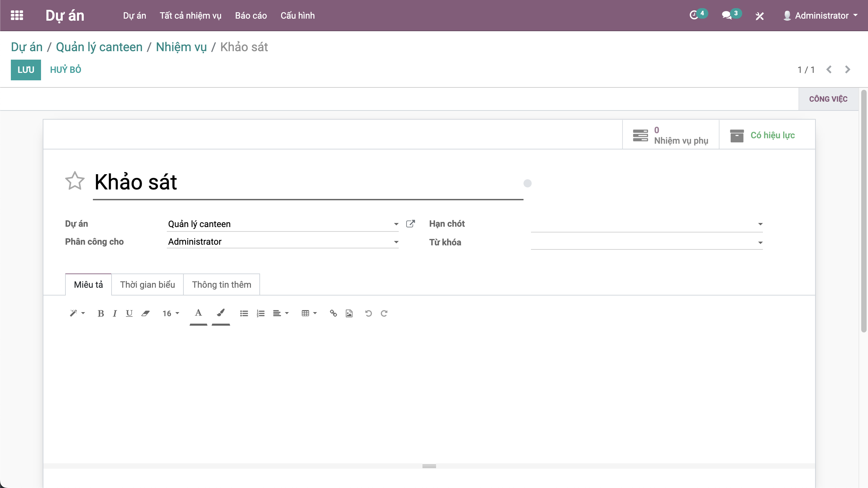Click the LƯU save button
Screen dimensions: 868x488
[x=26, y=70]
